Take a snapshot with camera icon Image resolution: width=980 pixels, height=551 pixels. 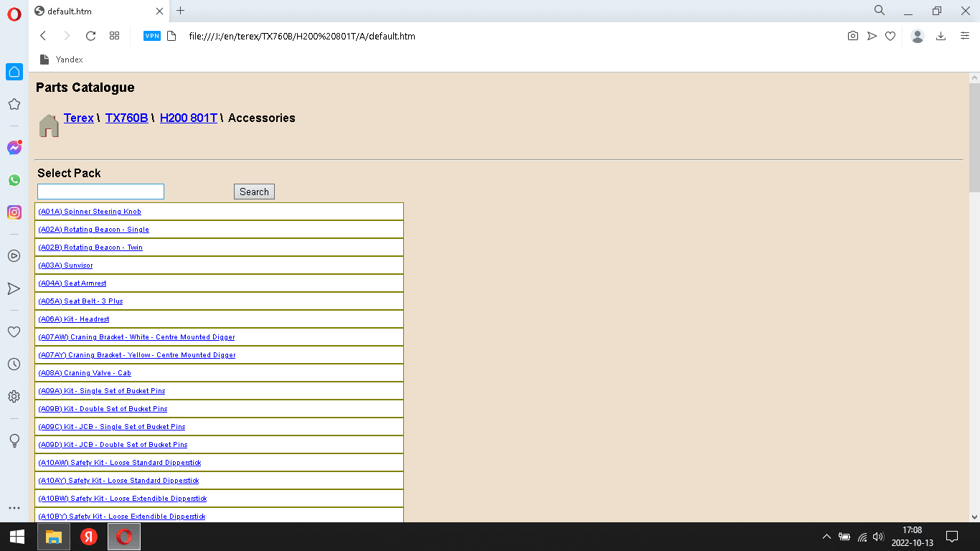pyautogui.click(x=852, y=36)
